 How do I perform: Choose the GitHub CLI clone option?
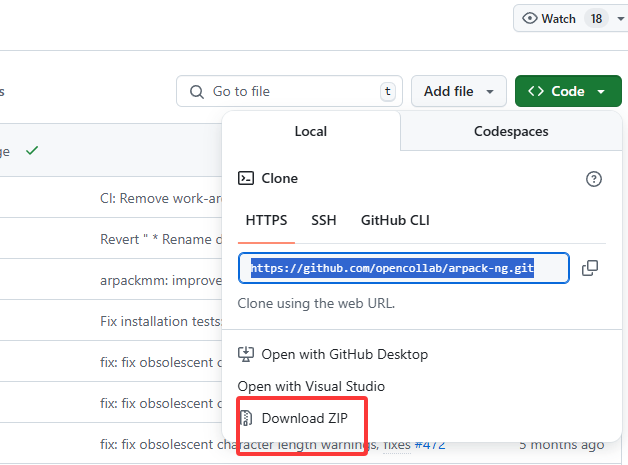[395, 220]
